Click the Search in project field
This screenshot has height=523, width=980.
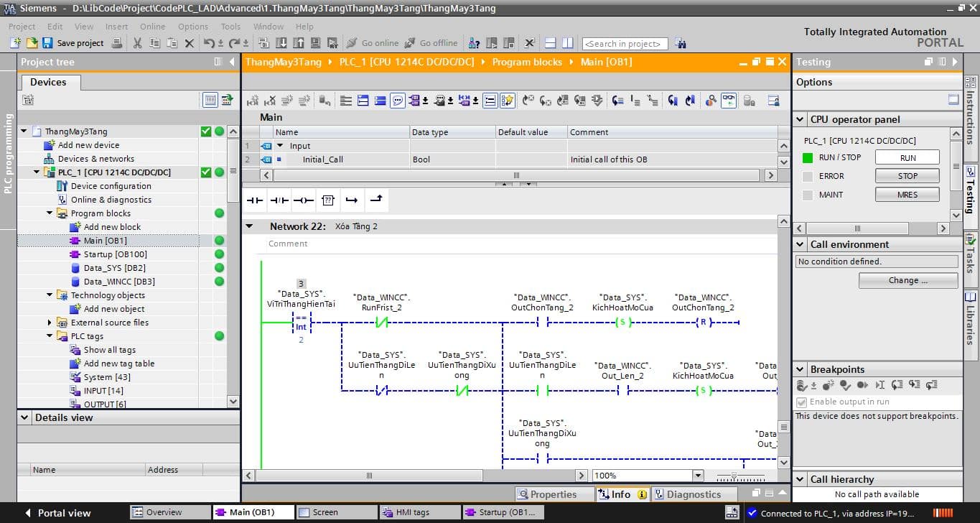(x=625, y=44)
